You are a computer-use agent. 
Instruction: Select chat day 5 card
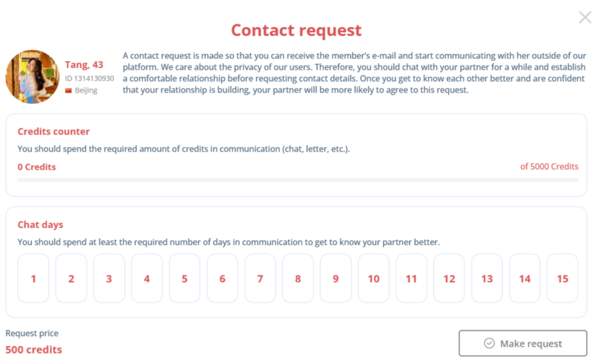184,279
